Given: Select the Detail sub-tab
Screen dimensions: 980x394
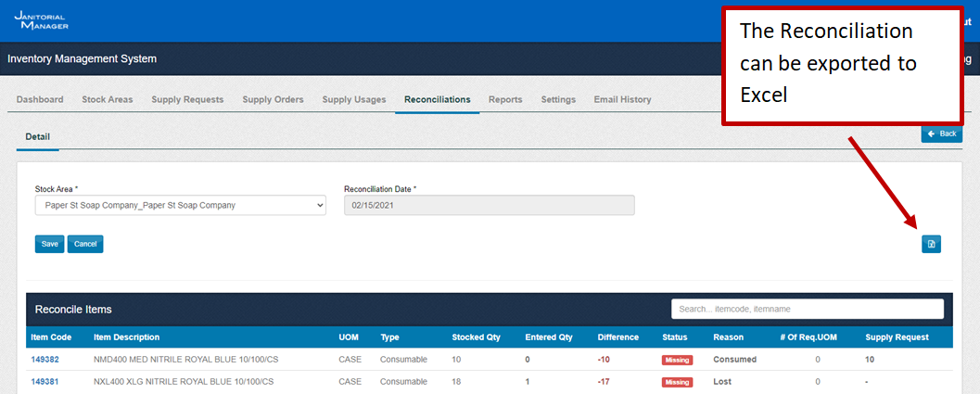Looking at the screenshot, I should [38, 136].
